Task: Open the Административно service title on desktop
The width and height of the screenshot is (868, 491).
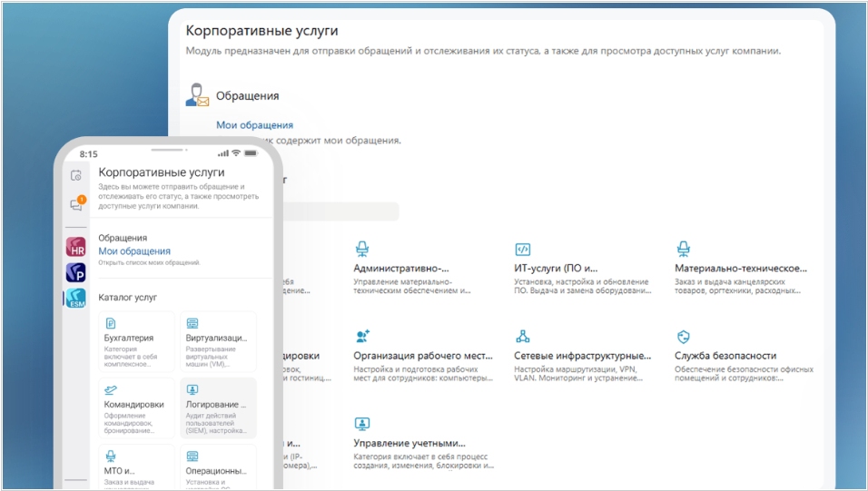Action: tap(401, 269)
